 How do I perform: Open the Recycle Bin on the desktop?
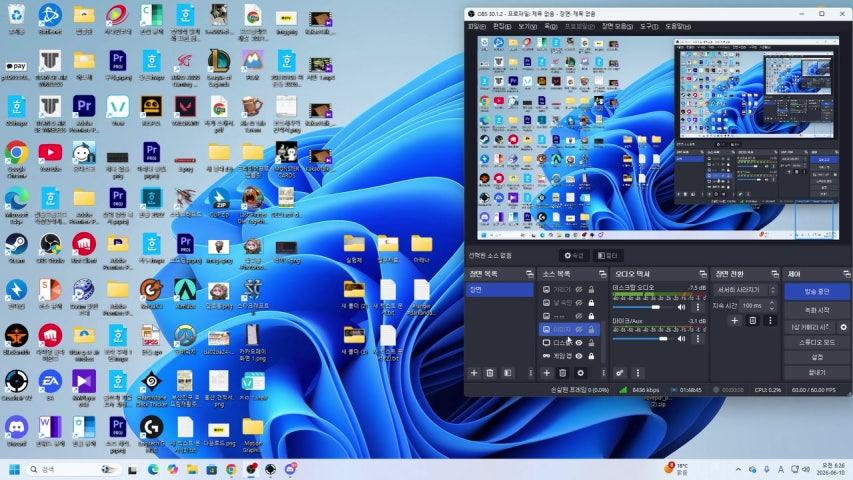tap(16, 17)
